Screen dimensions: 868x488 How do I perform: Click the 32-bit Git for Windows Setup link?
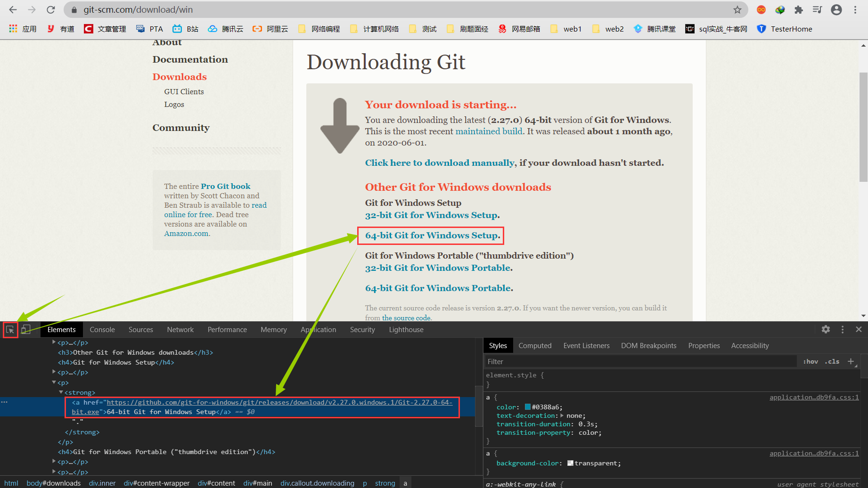[432, 215]
